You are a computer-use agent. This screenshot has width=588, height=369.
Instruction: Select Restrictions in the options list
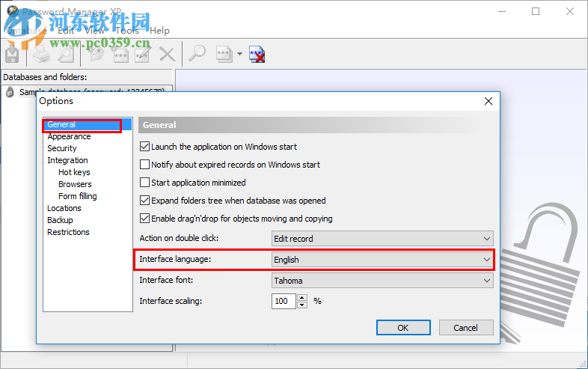coord(68,232)
